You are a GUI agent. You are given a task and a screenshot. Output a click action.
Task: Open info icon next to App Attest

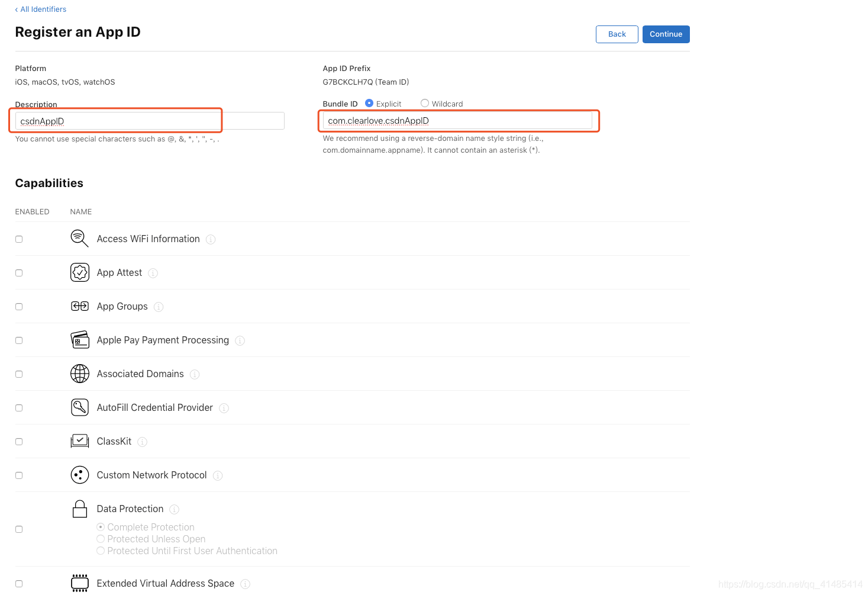[153, 273]
